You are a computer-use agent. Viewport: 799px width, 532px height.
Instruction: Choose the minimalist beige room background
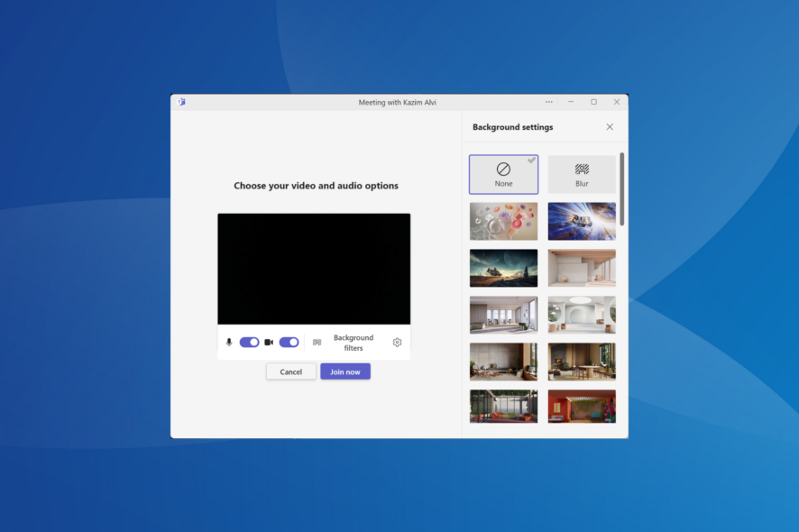tap(582, 268)
